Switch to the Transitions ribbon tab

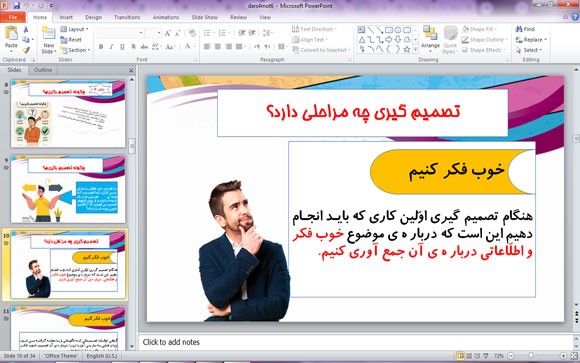(x=127, y=17)
